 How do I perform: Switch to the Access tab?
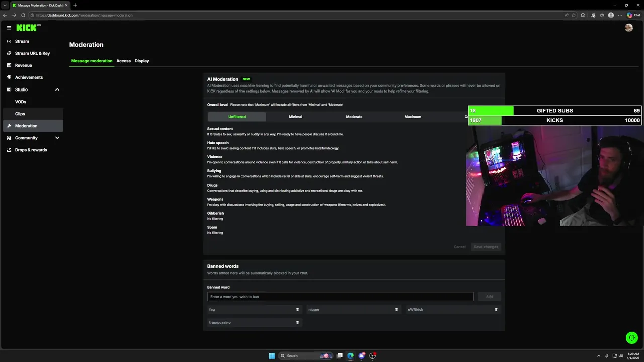pos(123,61)
